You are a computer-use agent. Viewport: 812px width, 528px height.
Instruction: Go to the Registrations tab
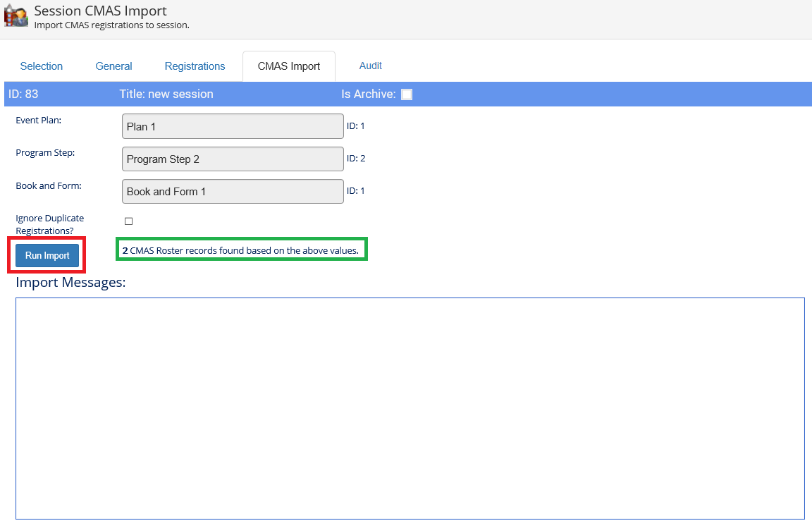(x=195, y=66)
